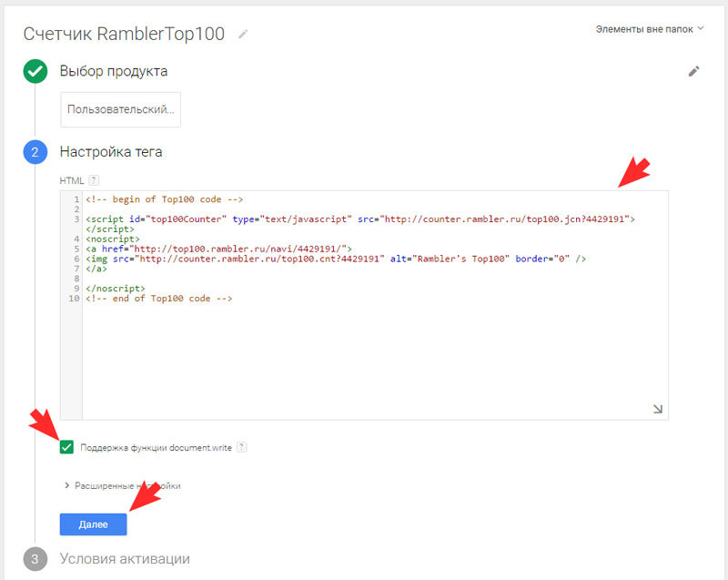Open the HTML help question-mark icon

[x=94, y=180]
